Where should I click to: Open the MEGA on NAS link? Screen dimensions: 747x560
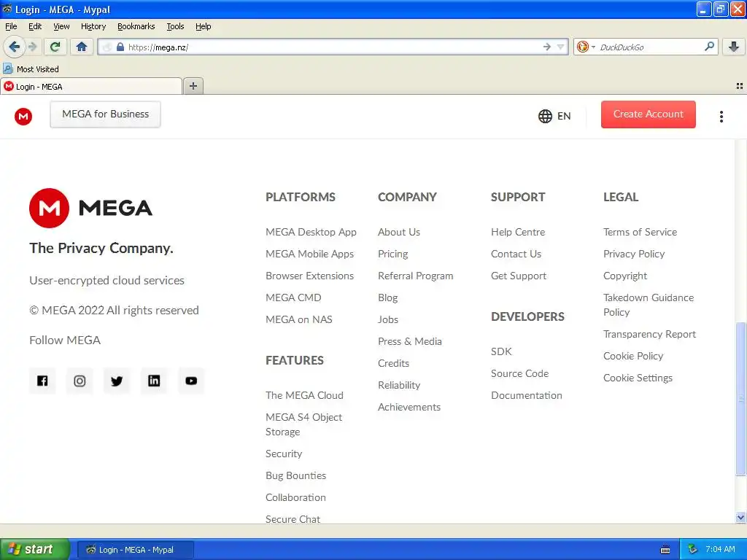pos(298,319)
